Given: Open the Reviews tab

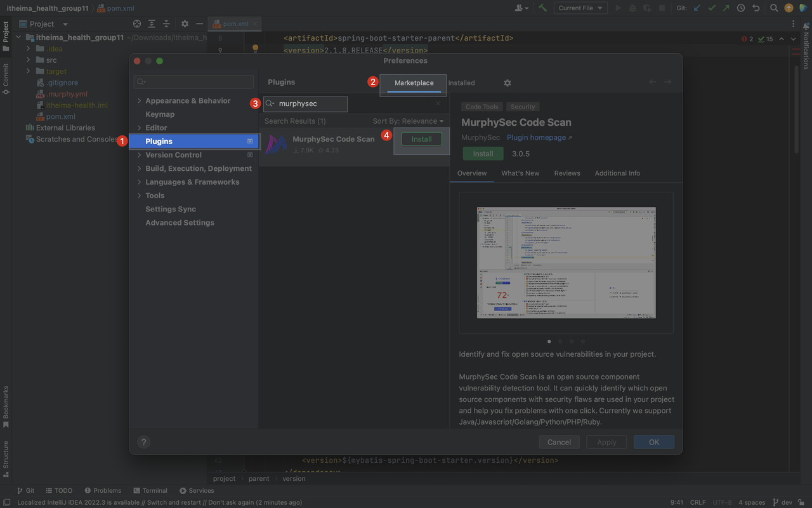Looking at the screenshot, I should pyautogui.click(x=566, y=173).
